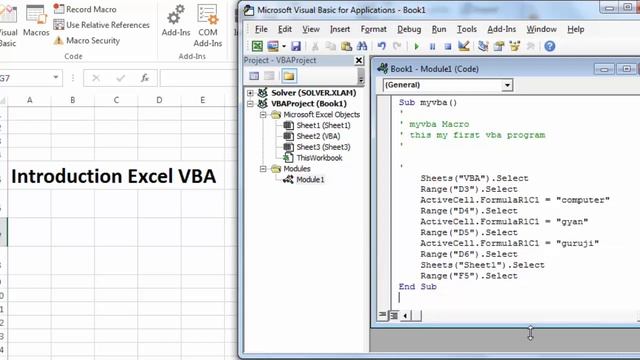The width and height of the screenshot is (640, 360).
Task: Click the Procedure View button in the code window
Action: click(x=382, y=315)
